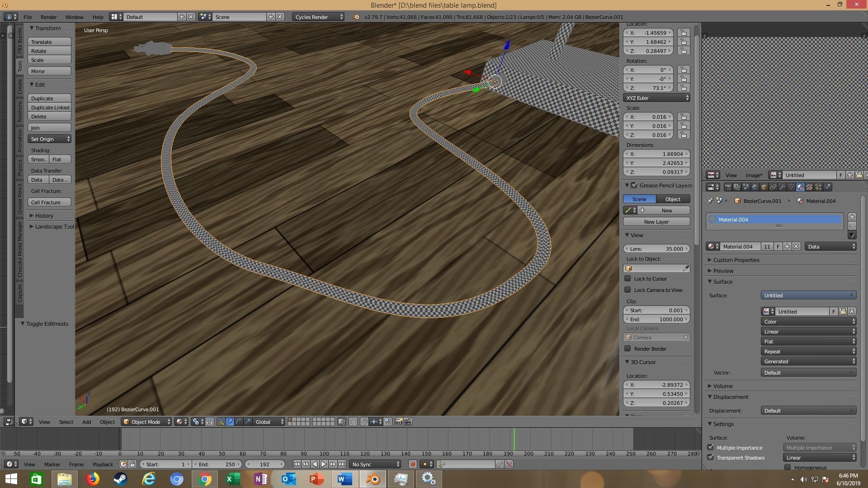Enable Lock Camera to View

click(628, 290)
